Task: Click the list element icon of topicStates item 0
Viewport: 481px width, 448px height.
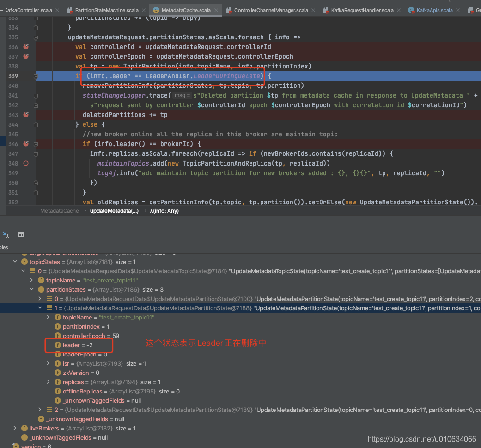Action: (x=32, y=271)
